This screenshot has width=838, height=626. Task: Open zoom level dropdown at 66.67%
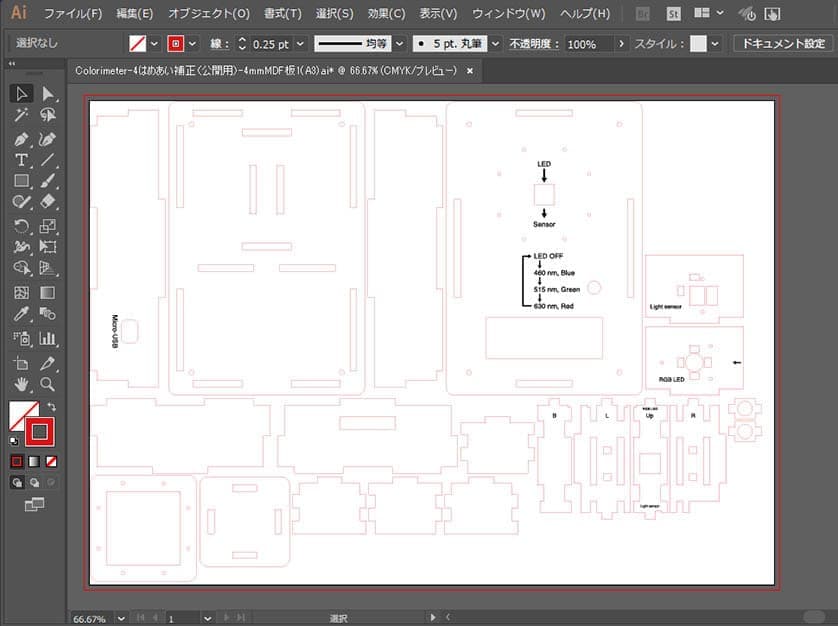120,618
